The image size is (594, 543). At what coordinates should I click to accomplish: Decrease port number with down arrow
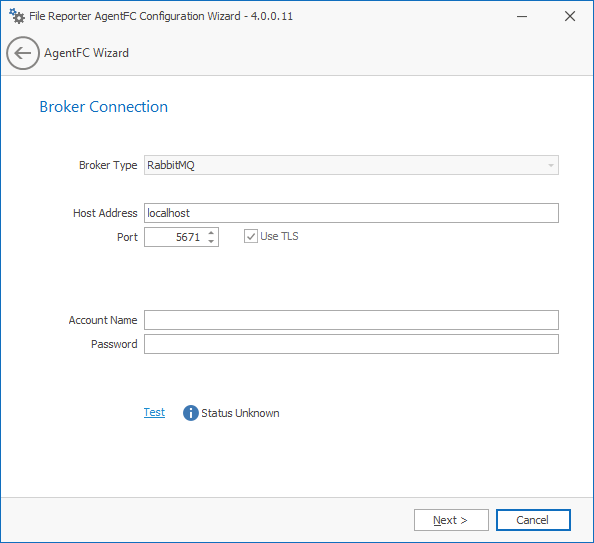[211, 241]
